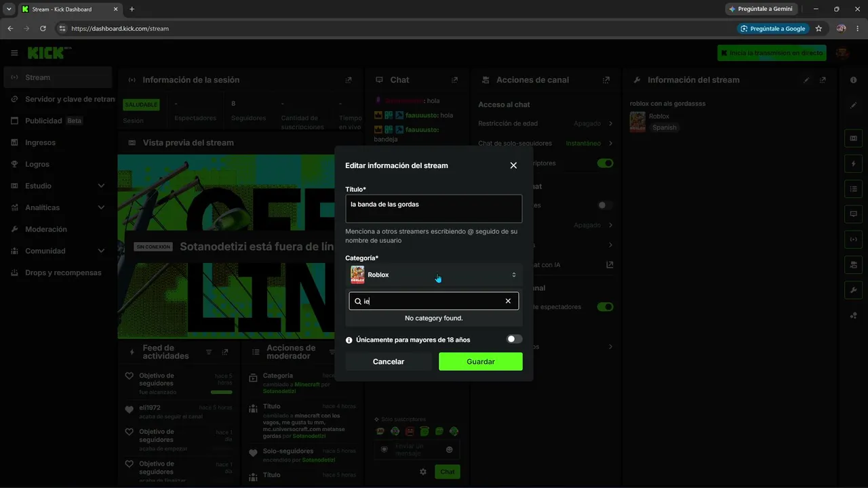Save stream info with Guardar
The height and width of the screenshot is (488, 868).
click(481, 361)
